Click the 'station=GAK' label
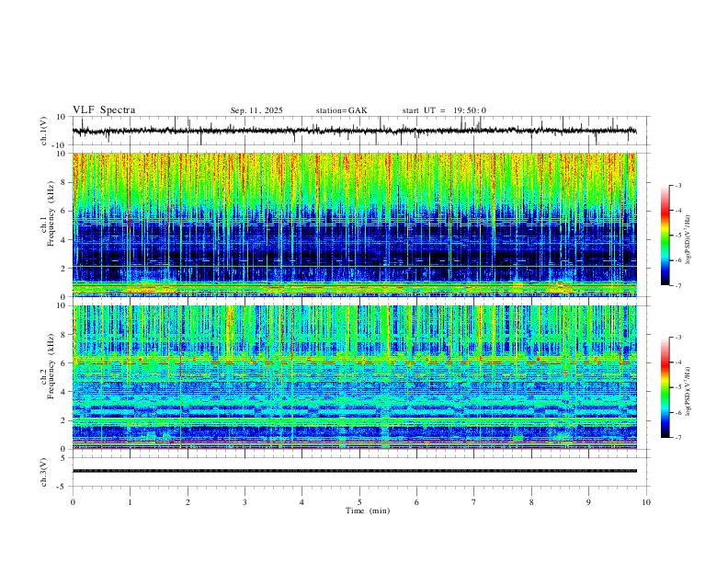728x563 pixels. tap(341, 110)
